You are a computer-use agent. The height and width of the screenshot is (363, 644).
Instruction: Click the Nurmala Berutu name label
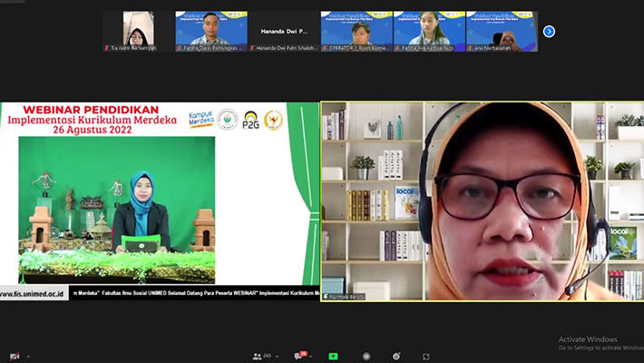pos(346,296)
